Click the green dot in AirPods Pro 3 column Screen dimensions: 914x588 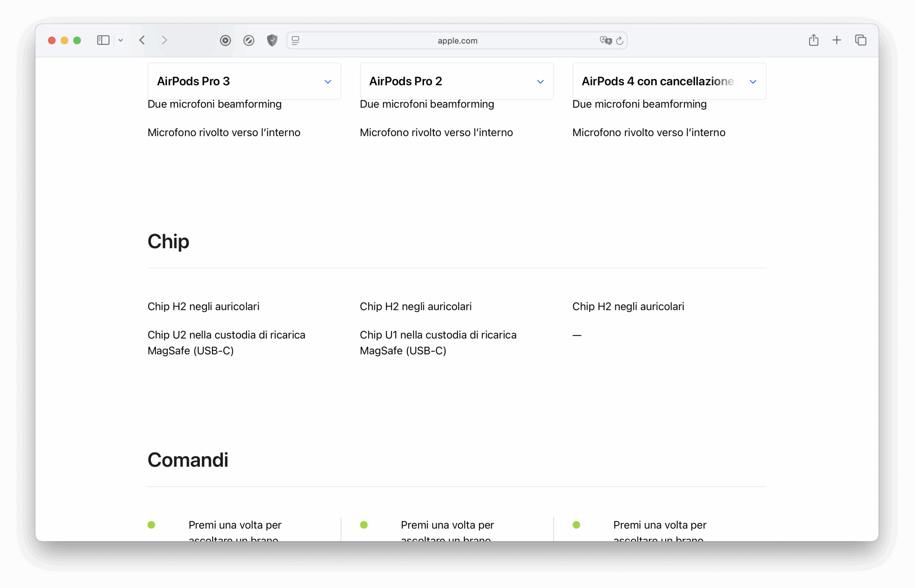pyautogui.click(x=152, y=525)
